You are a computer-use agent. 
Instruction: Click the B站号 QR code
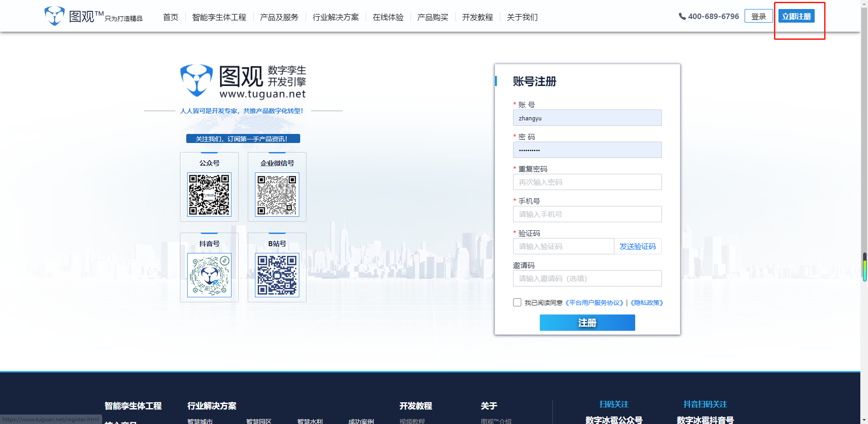click(x=277, y=275)
